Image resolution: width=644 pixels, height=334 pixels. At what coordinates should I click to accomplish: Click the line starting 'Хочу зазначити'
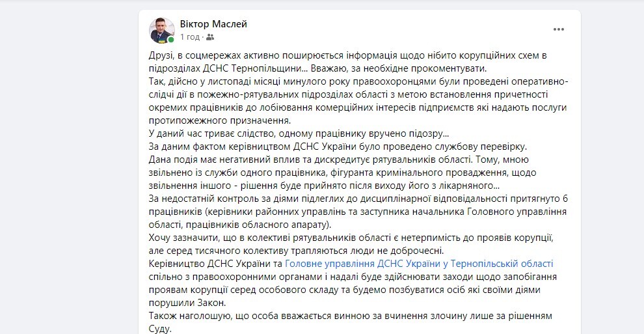point(351,238)
